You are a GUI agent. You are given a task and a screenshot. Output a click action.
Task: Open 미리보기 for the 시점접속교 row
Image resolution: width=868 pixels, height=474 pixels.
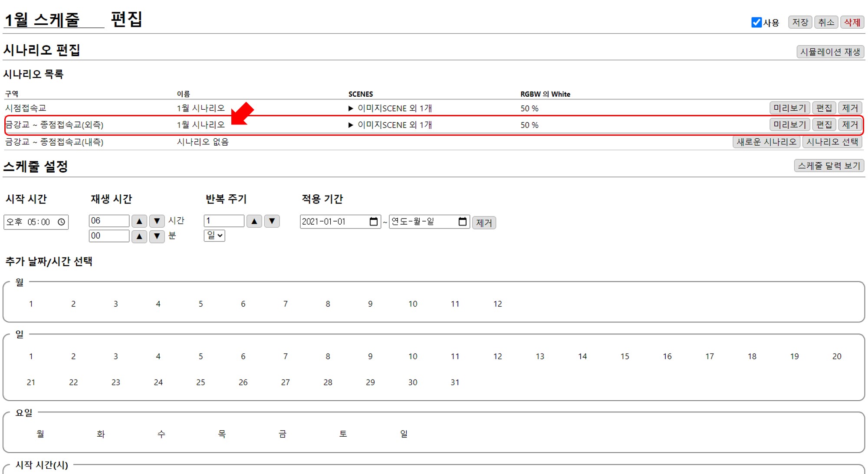pyautogui.click(x=789, y=108)
